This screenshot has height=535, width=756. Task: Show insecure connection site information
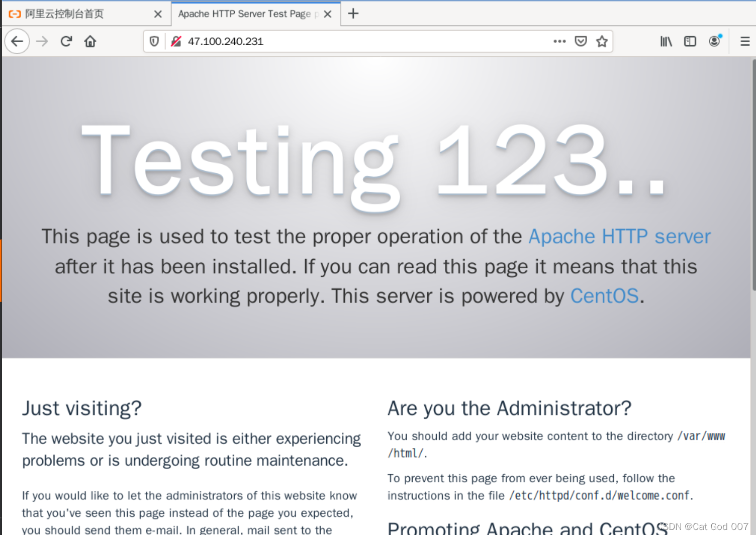(x=176, y=41)
